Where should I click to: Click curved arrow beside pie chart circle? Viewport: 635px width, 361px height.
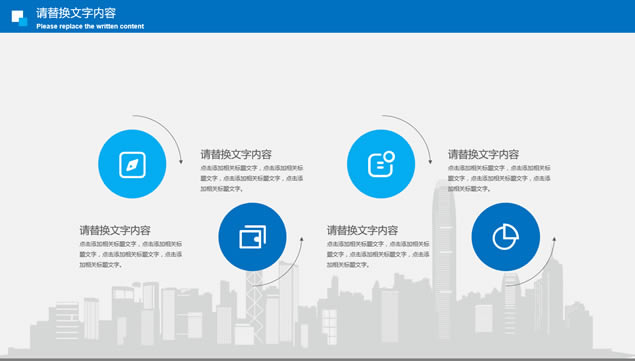[x=531, y=262]
